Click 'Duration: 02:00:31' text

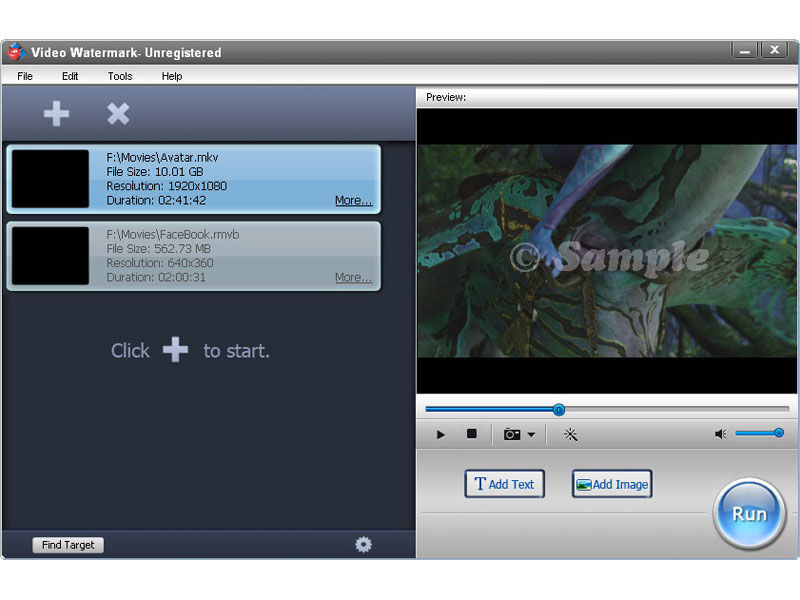point(156,277)
